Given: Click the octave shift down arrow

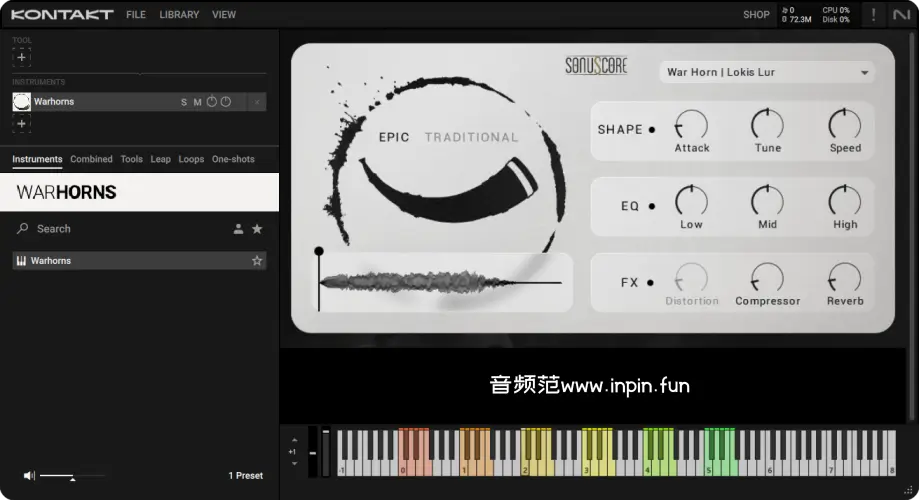Looking at the screenshot, I should [x=294, y=464].
